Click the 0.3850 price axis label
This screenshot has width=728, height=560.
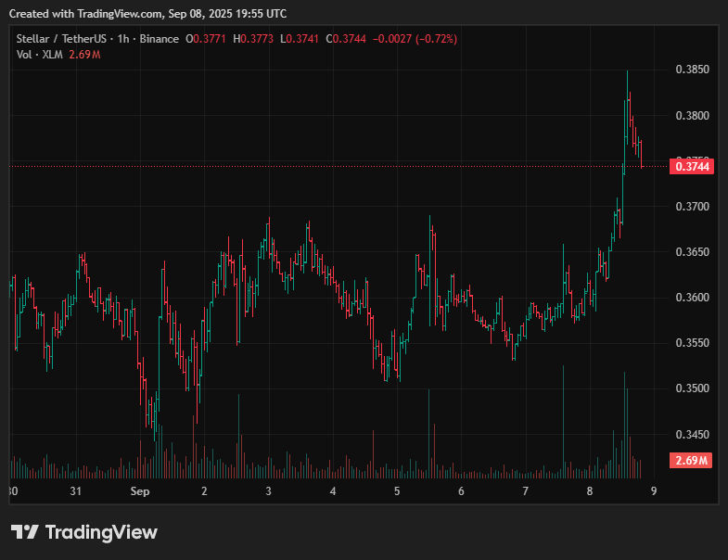pyautogui.click(x=693, y=70)
